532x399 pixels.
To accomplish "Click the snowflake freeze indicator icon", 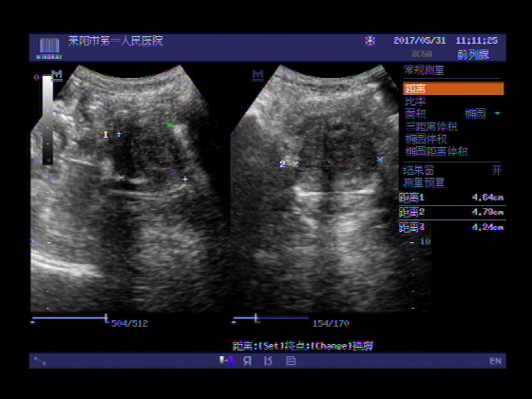I will [x=370, y=41].
